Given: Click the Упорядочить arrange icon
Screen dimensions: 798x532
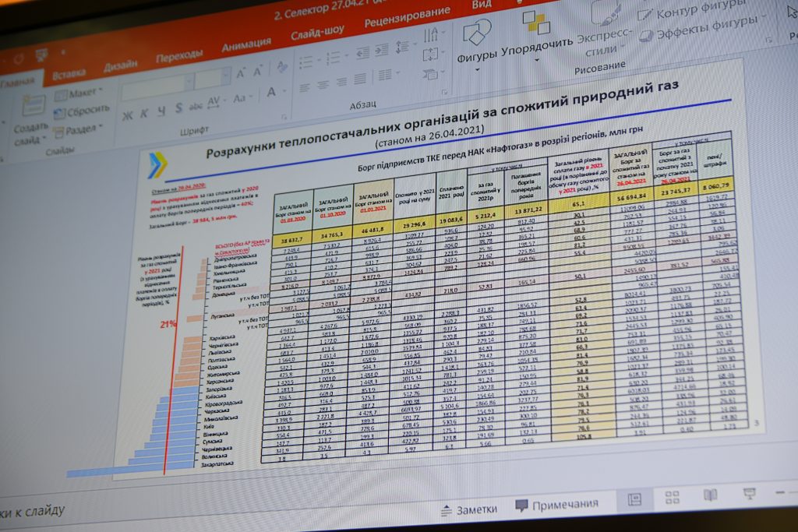Looking at the screenshot, I should coord(536,23).
